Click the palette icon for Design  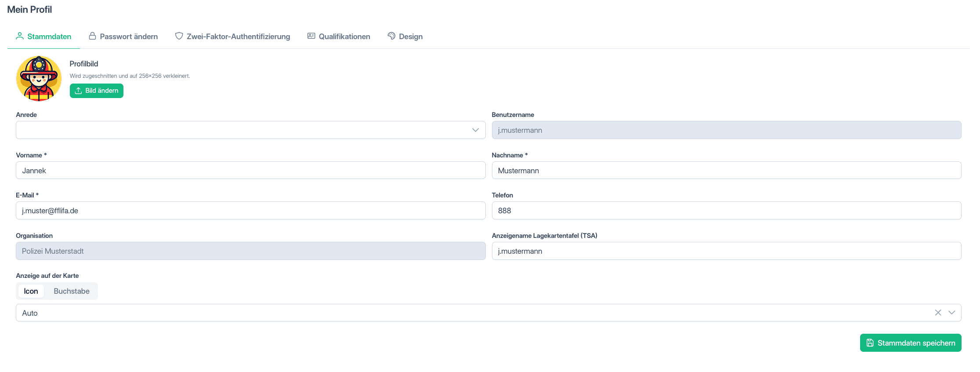(391, 36)
